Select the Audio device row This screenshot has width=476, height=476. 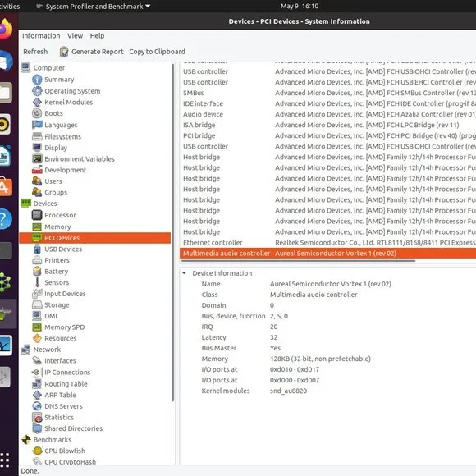click(x=327, y=114)
